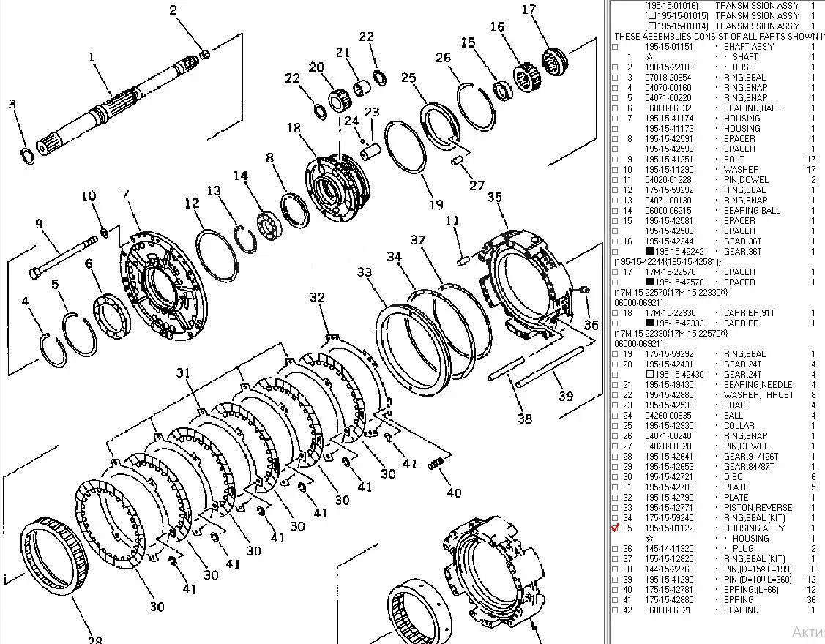Viewport: 825px width, 644px height.
Task: Select part number 195-15-11290 for WASHER
Action: (x=669, y=170)
